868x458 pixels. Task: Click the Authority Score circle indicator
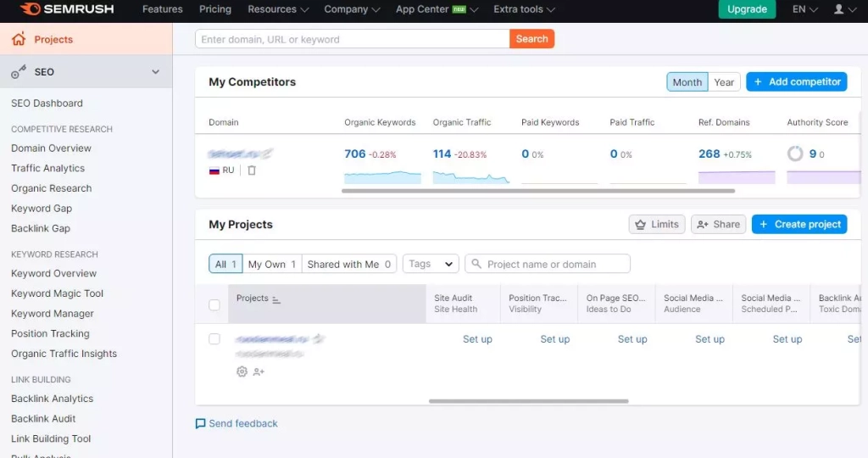pyautogui.click(x=795, y=154)
